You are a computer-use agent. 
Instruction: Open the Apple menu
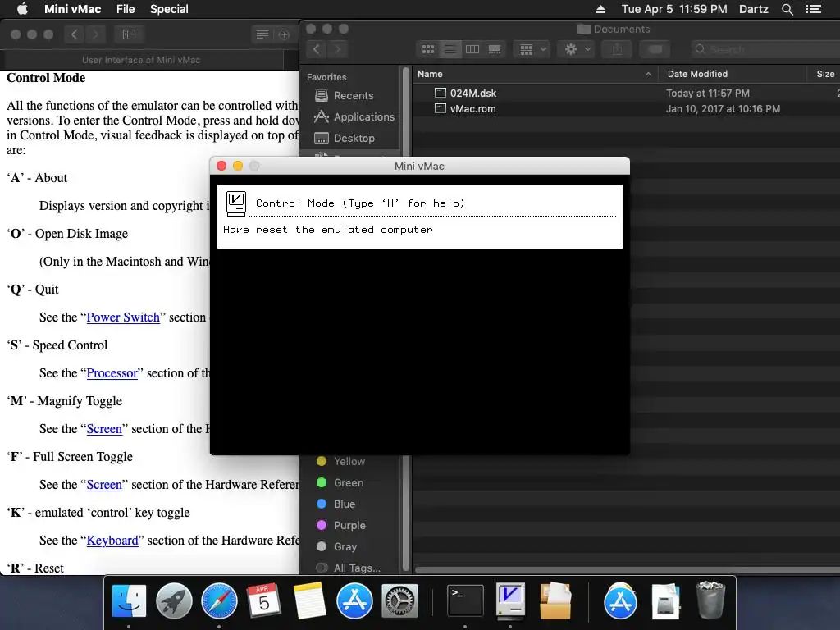pos(22,9)
